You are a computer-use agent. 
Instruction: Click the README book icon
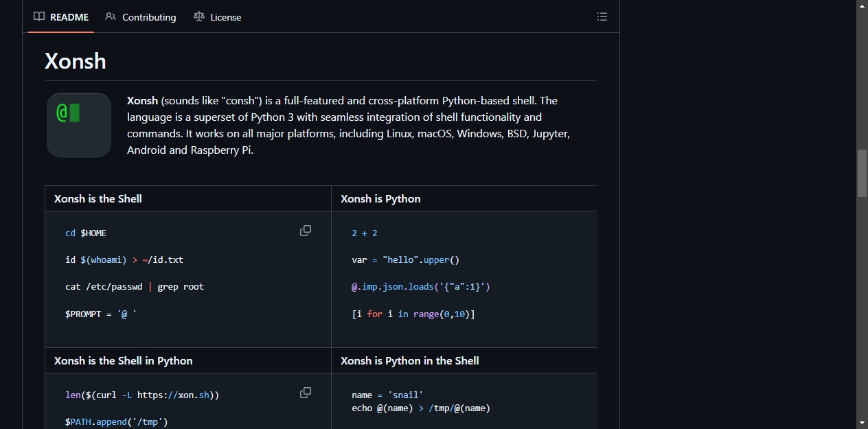pos(39,16)
